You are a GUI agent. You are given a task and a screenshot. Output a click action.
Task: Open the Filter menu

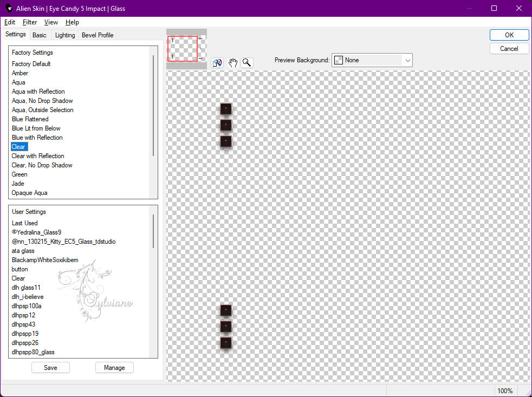point(29,22)
